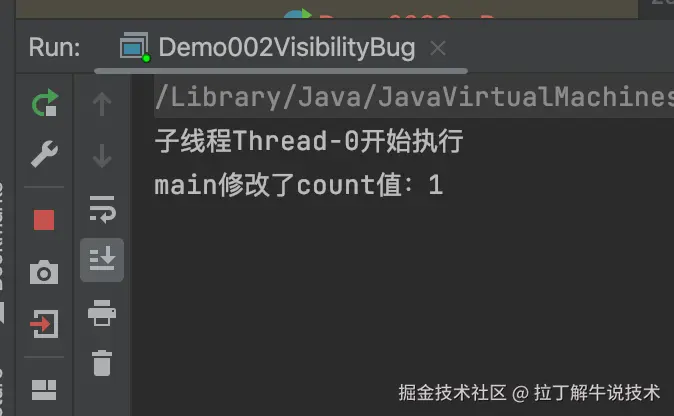
Task: Expand the folded /Library/Java command line
Action: click(414, 96)
